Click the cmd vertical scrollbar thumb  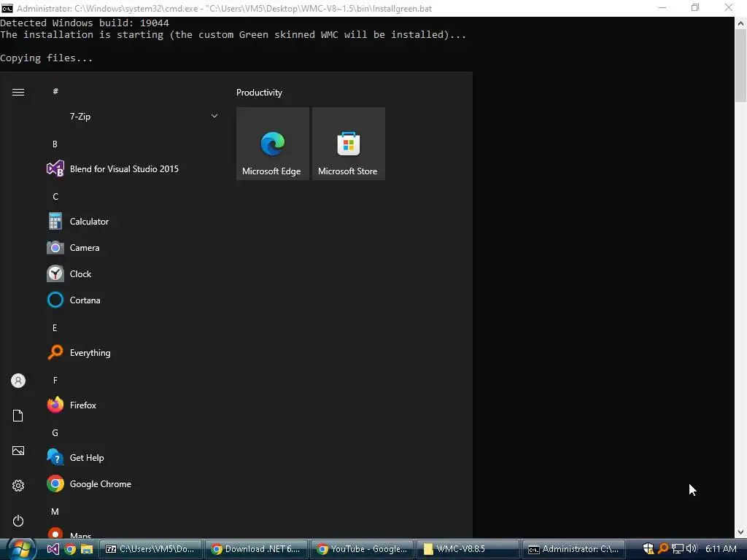click(x=740, y=66)
